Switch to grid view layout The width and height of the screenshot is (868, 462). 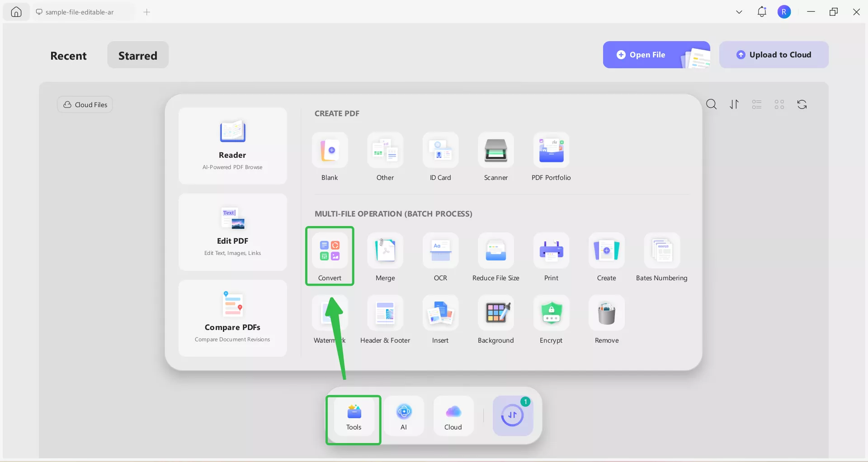point(779,104)
